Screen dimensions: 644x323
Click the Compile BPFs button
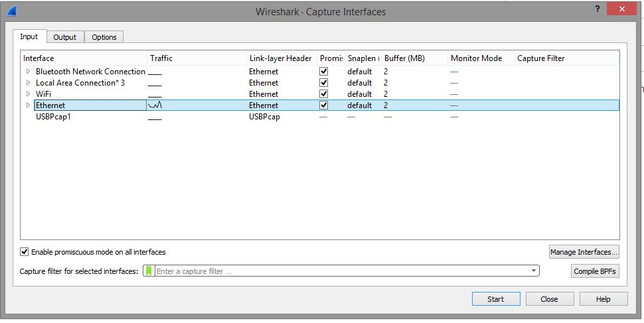tap(595, 271)
